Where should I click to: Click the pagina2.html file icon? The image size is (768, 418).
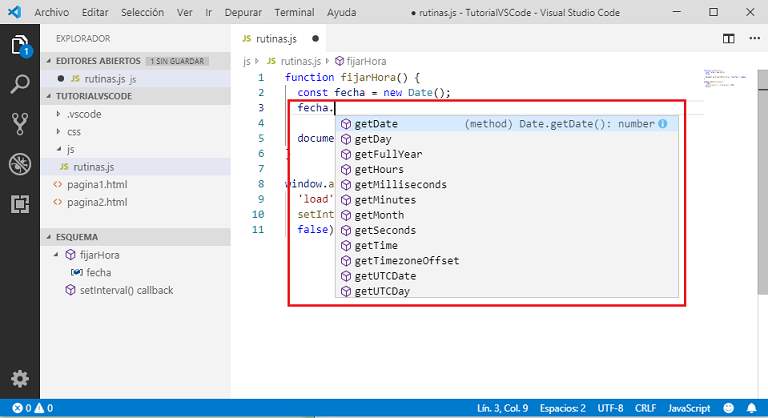[57, 202]
